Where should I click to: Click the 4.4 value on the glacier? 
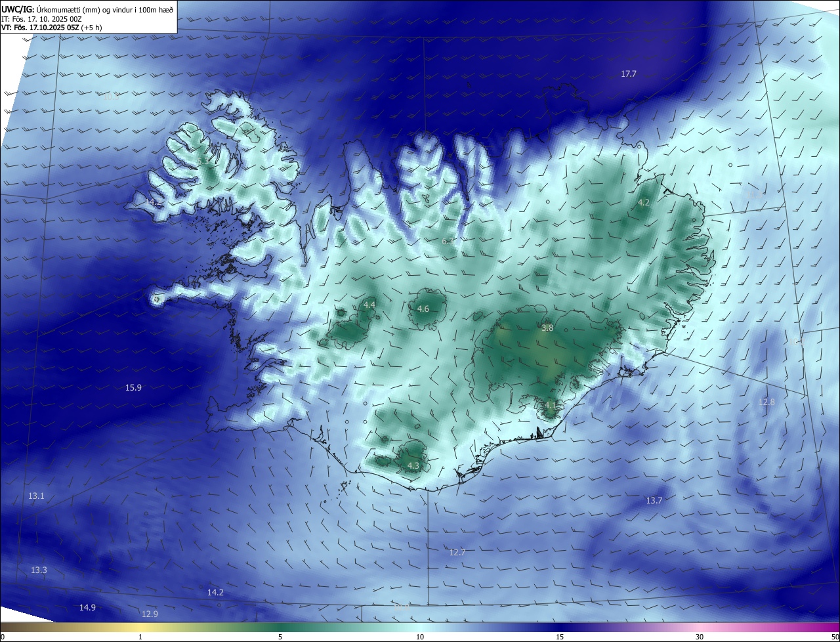coord(369,305)
